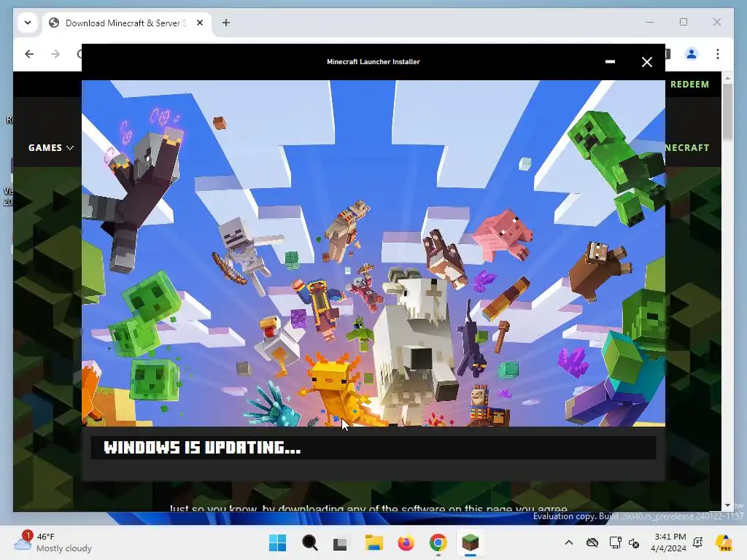Open the cloud sync tray icon
This screenshot has width=747, height=560.
pos(592,542)
